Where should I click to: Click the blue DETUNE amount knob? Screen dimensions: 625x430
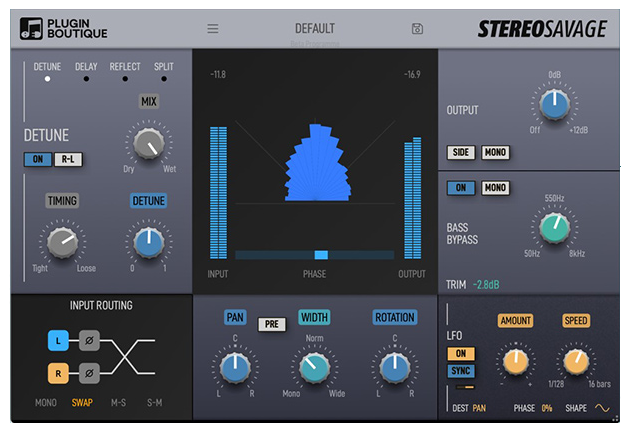point(149,243)
